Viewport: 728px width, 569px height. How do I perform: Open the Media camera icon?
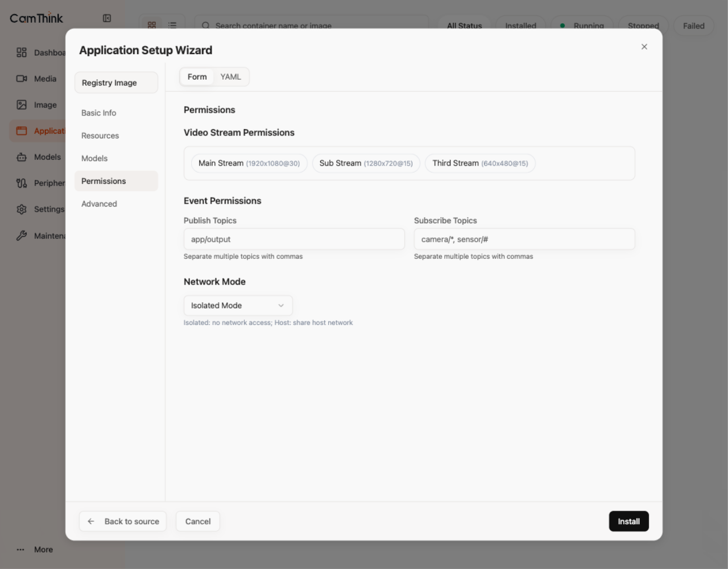(22, 79)
